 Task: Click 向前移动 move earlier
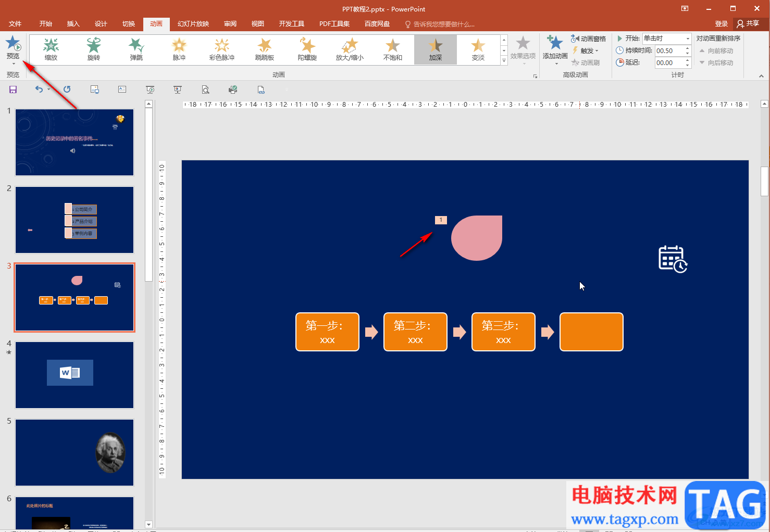click(716, 51)
